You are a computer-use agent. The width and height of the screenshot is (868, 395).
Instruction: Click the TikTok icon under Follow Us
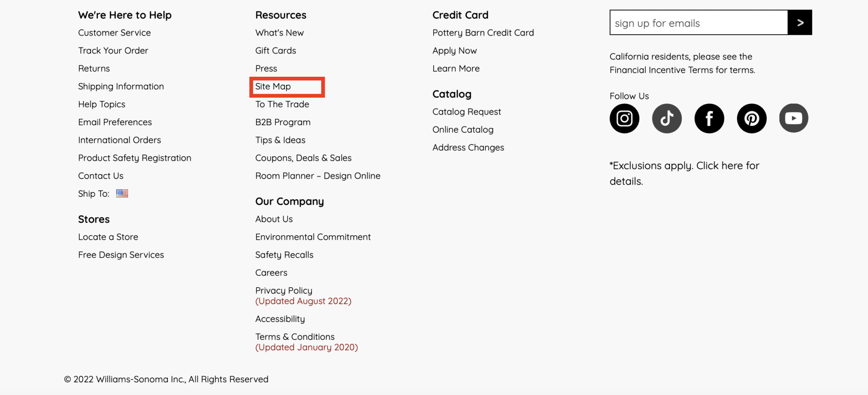[666, 118]
